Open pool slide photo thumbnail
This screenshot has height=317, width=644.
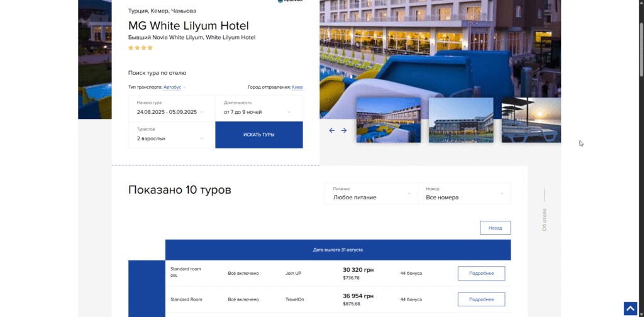[389, 120]
